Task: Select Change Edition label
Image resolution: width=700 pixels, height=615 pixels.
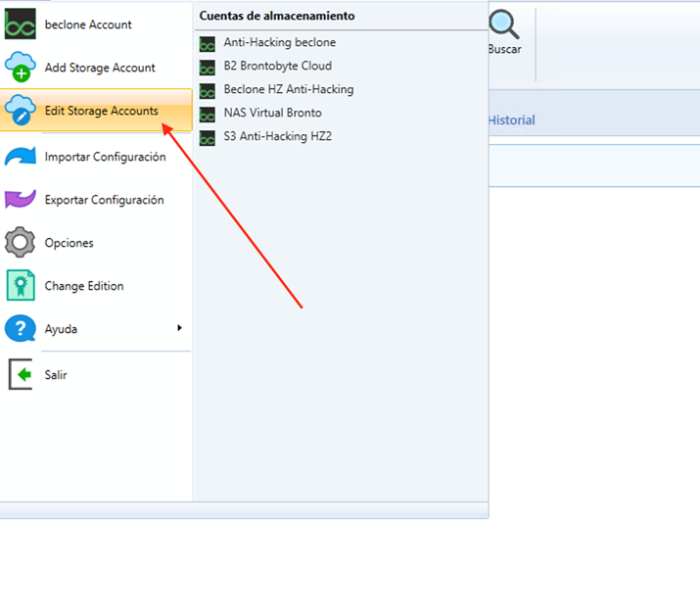Action: click(x=84, y=286)
